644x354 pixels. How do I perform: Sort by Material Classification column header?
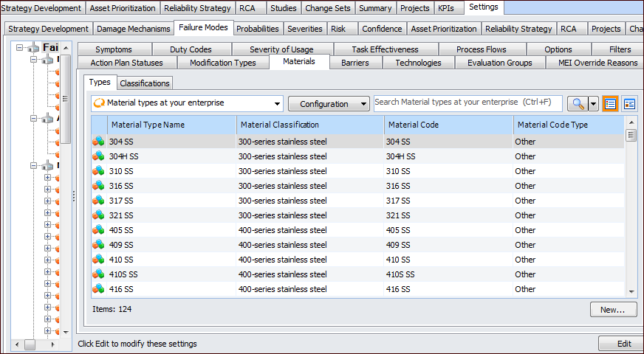310,125
